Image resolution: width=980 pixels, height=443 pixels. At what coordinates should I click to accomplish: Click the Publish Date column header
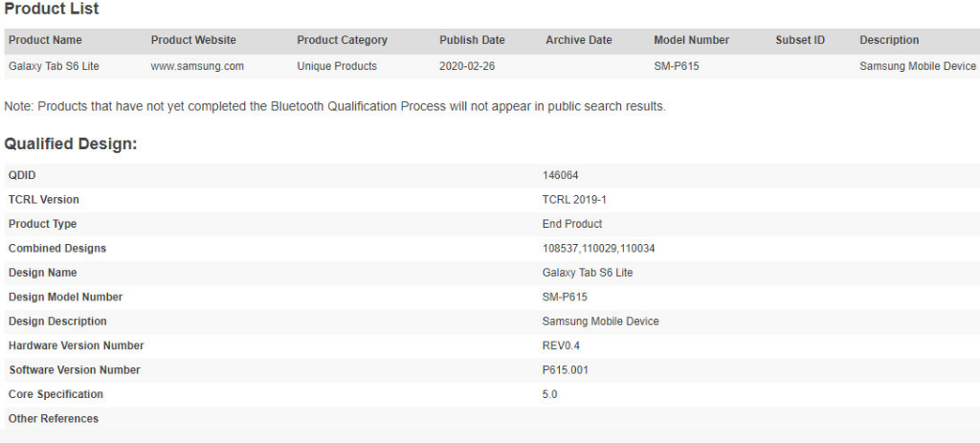(472, 40)
